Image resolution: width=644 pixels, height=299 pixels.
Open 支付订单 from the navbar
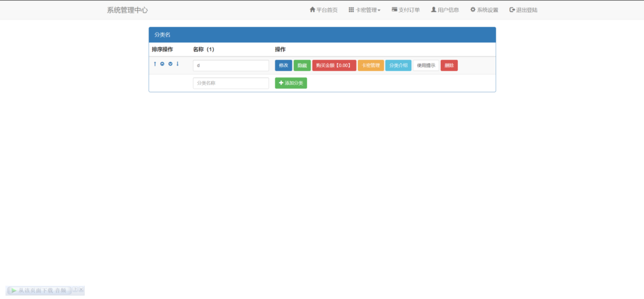(x=406, y=10)
